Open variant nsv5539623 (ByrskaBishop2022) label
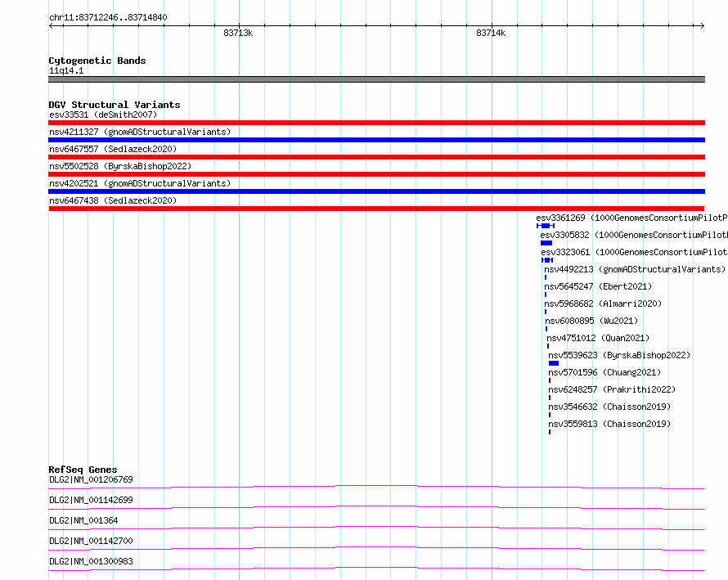728x580 pixels. coord(619,355)
